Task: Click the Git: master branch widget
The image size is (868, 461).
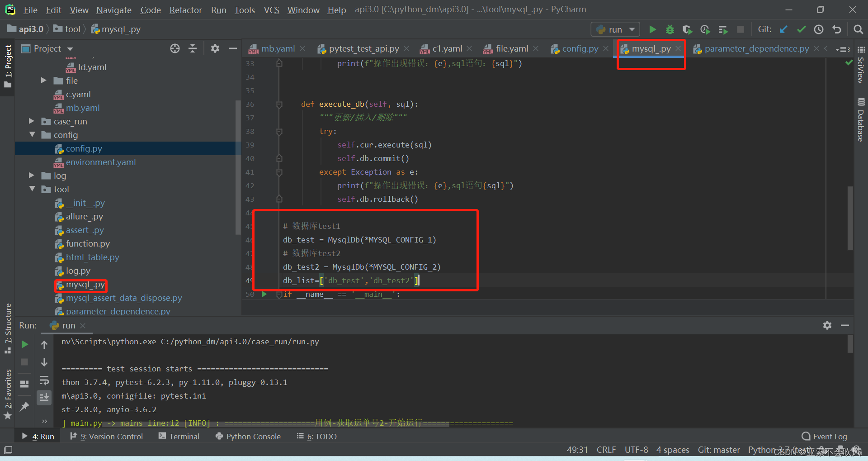Action: 719,450
